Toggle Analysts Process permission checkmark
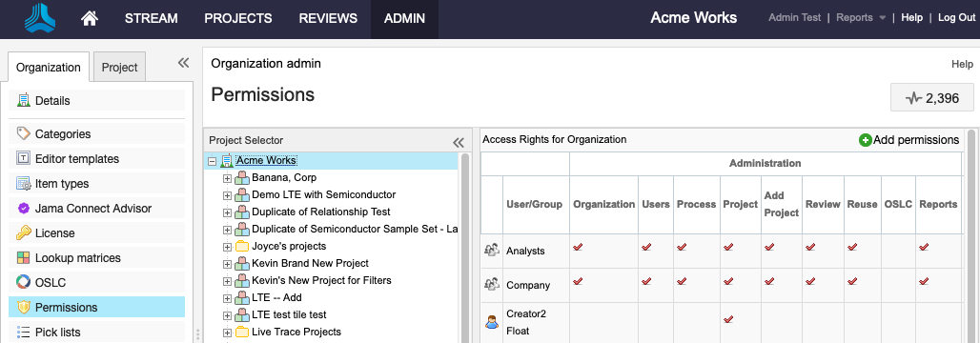Image resolution: width=980 pixels, height=343 pixels. [682, 248]
